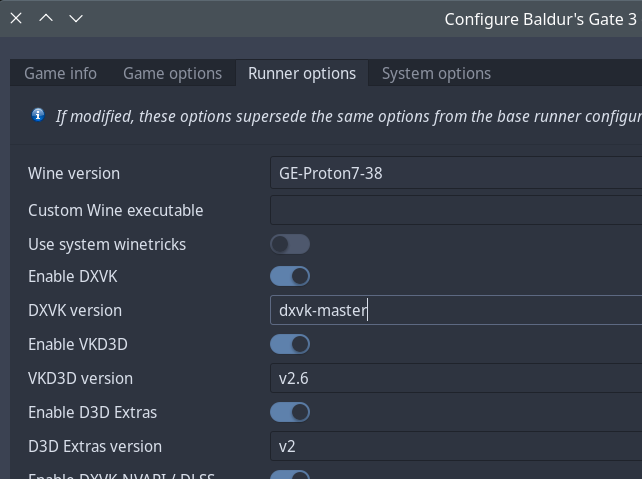Viewport: 642px width, 479px height.
Task: Enable the Use system winetricks switch
Action: coord(290,244)
